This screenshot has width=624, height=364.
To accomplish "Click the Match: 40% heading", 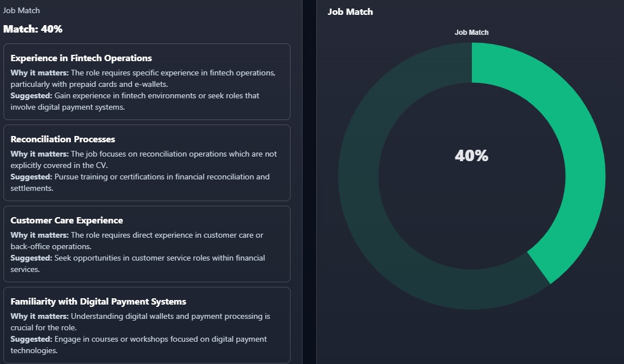I will (33, 29).
